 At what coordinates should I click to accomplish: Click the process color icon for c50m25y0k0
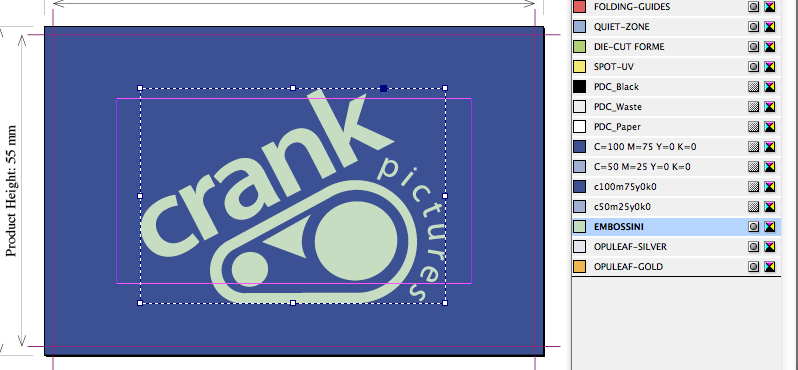(x=754, y=207)
